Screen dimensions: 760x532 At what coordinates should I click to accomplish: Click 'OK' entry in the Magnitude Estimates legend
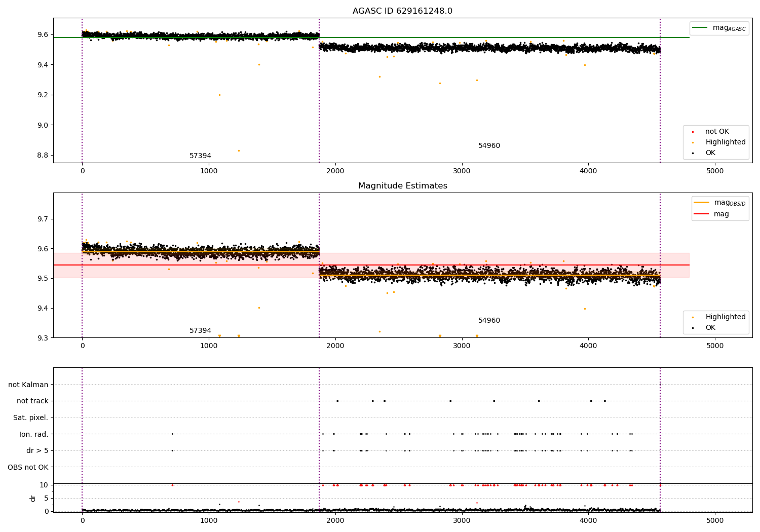710,327
